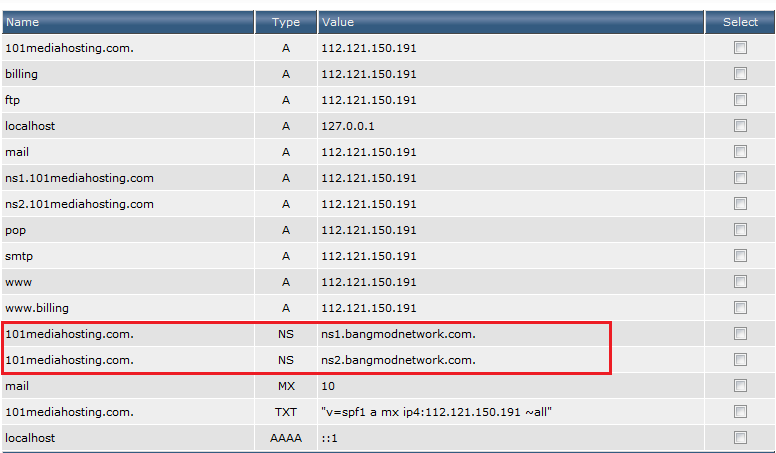Tick the ftp record checkbox
Viewport: 776px width, 453px height.
[740, 100]
